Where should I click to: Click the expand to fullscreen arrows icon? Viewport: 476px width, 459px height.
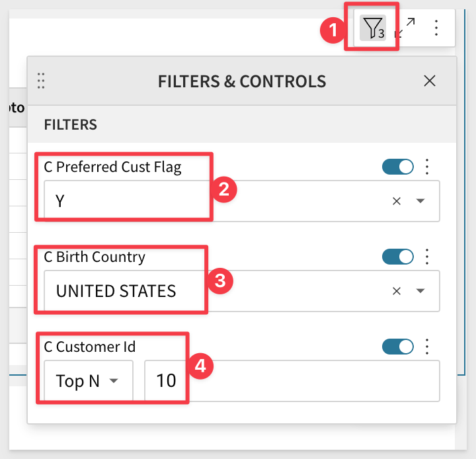(405, 28)
